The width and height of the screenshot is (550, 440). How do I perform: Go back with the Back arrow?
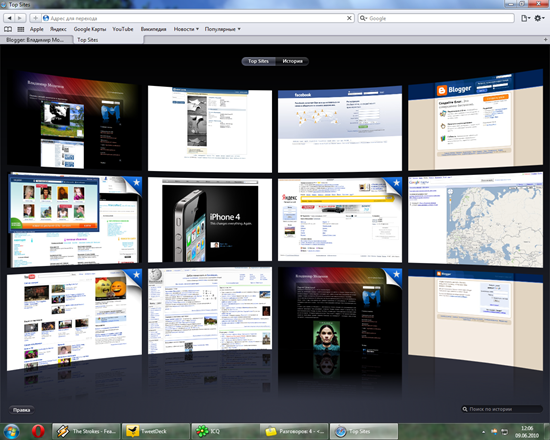click(9, 18)
